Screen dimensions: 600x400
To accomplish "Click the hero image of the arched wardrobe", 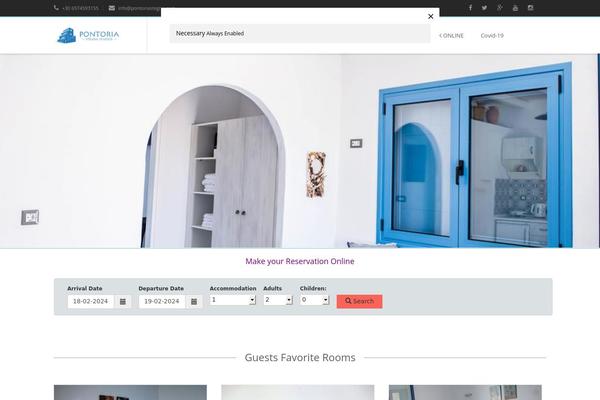I will coord(300,151).
